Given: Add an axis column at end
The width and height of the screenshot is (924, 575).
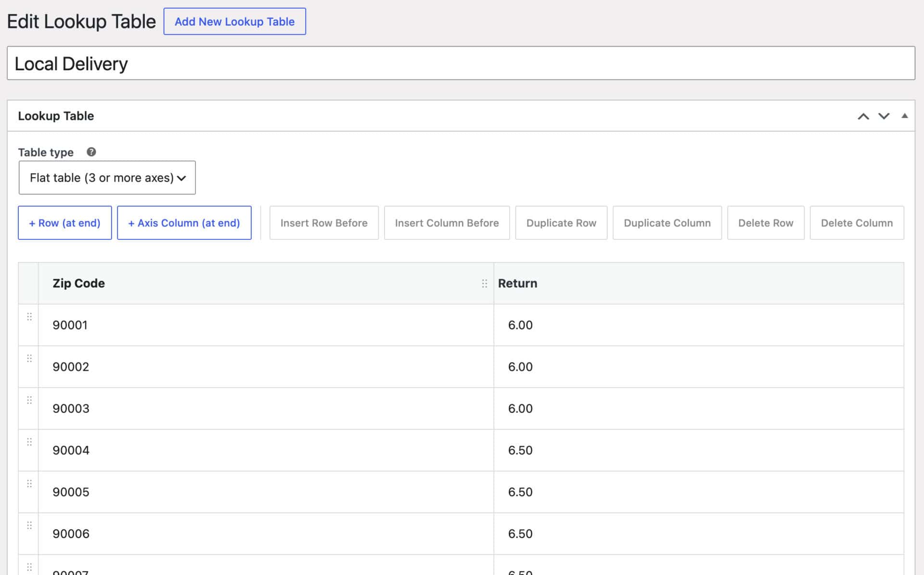Looking at the screenshot, I should 184,223.
